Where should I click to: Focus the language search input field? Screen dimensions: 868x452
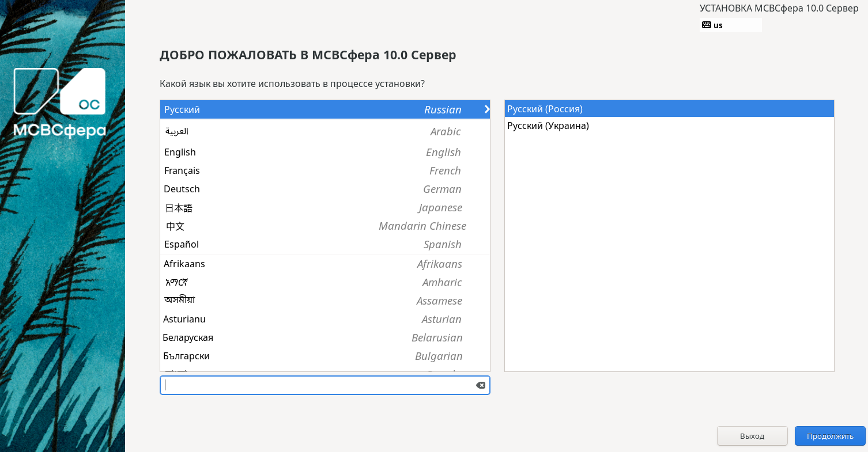pyautogui.click(x=325, y=385)
